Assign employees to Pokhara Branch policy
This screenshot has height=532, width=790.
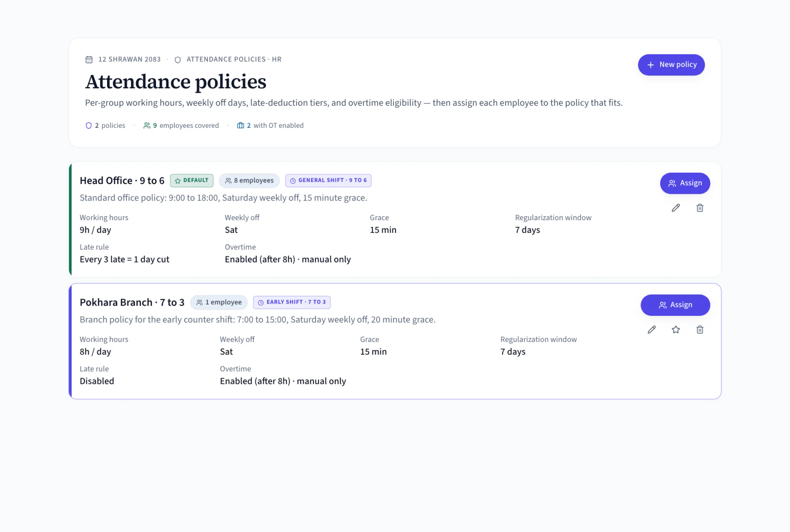tap(675, 305)
